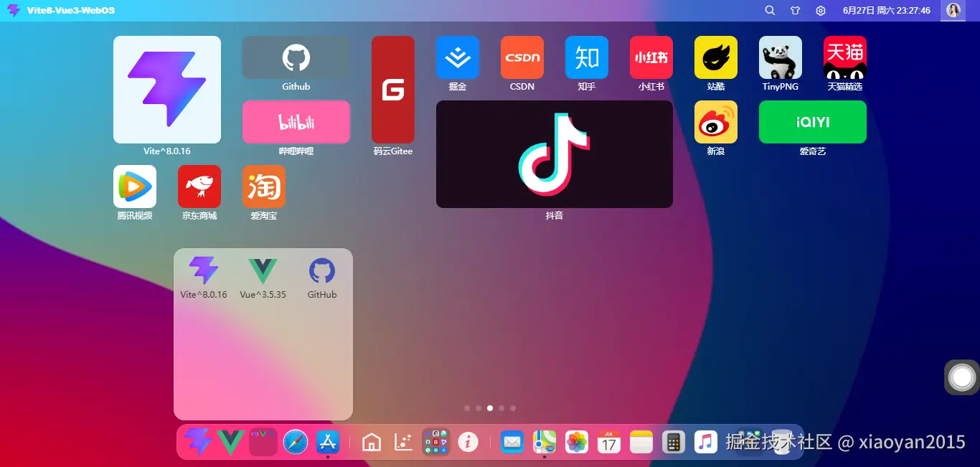The width and height of the screenshot is (980, 467).
Task: Open Photos from the dock
Action: (x=576, y=442)
